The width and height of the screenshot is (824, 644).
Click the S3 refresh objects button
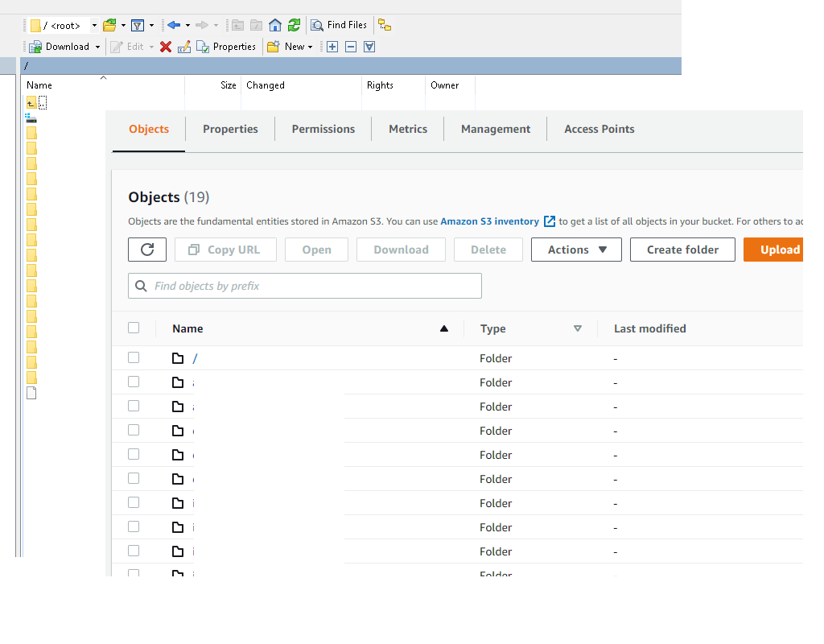coord(147,250)
